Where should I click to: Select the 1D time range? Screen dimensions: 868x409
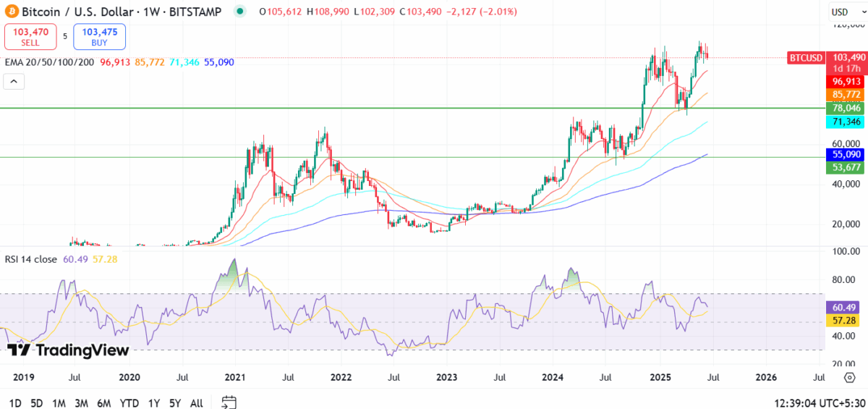(x=15, y=402)
